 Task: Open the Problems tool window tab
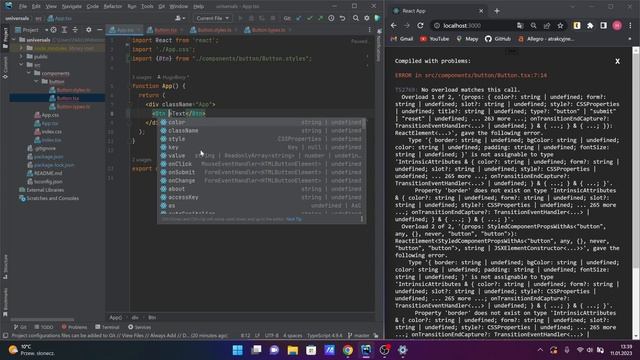(x=74, y=327)
